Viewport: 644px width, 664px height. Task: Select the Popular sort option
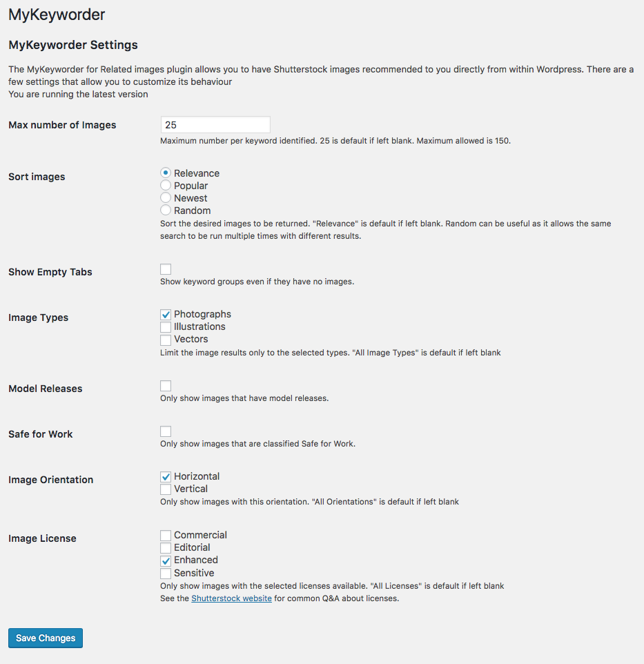click(x=166, y=186)
